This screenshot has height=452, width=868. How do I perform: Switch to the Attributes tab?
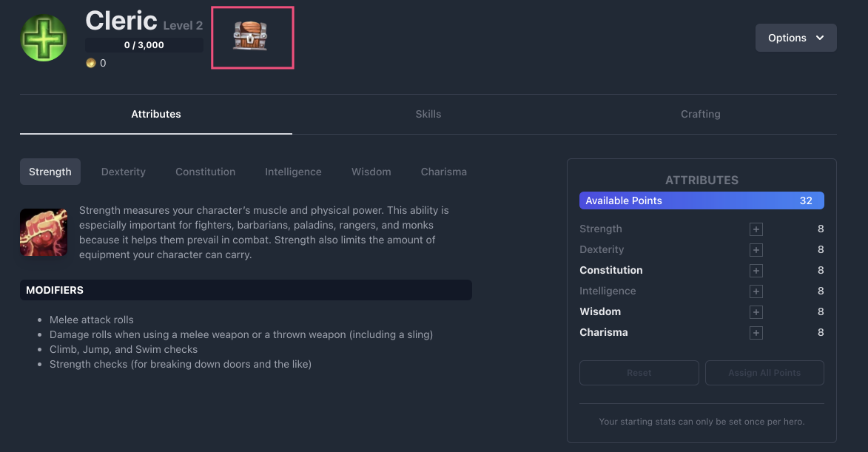pyautogui.click(x=156, y=114)
